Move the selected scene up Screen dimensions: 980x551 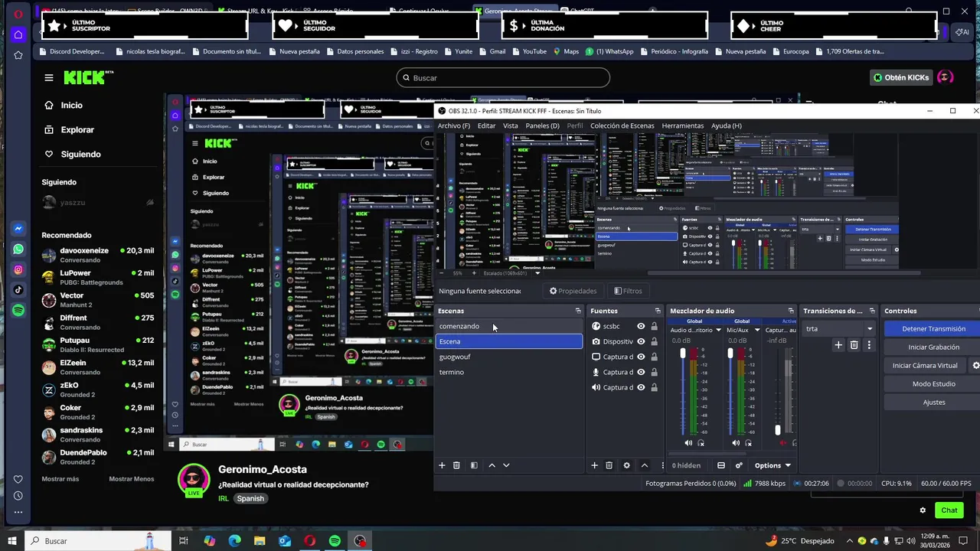click(x=492, y=465)
